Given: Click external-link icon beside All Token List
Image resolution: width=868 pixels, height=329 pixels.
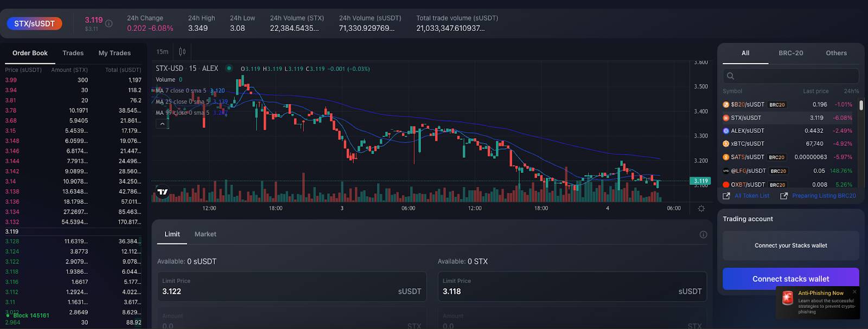Looking at the screenshot, I should point(726,196).
